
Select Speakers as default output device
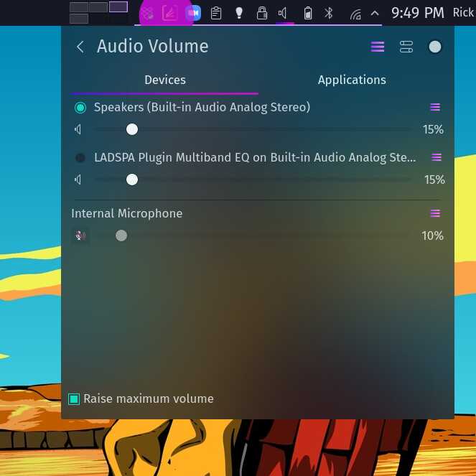(80, 108)
